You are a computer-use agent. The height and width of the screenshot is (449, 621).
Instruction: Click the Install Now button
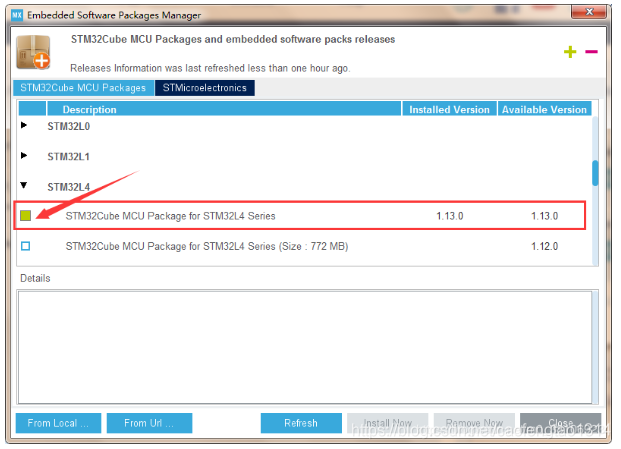pos(387,423)
